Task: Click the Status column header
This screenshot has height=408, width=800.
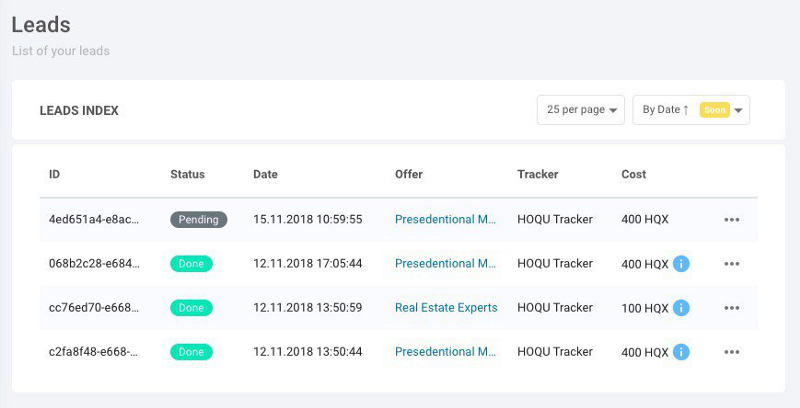Action: [187, 174]
